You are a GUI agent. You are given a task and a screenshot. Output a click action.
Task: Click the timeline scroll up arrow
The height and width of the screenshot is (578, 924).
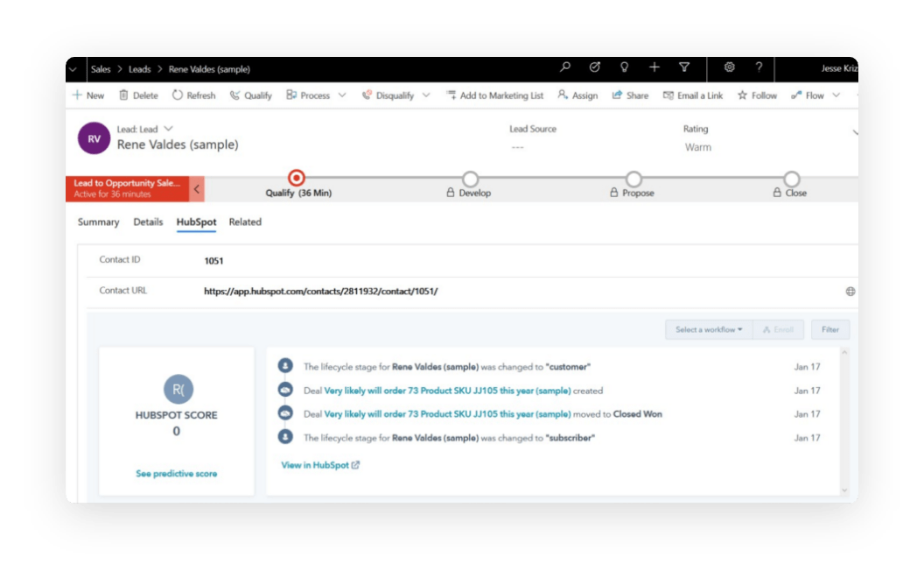pos(844,353)
